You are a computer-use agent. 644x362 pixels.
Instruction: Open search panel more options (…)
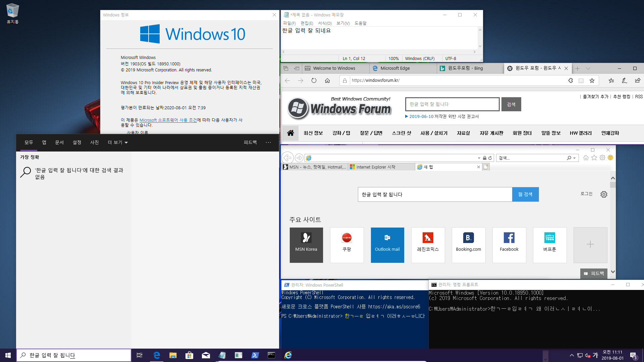[268, 142]
